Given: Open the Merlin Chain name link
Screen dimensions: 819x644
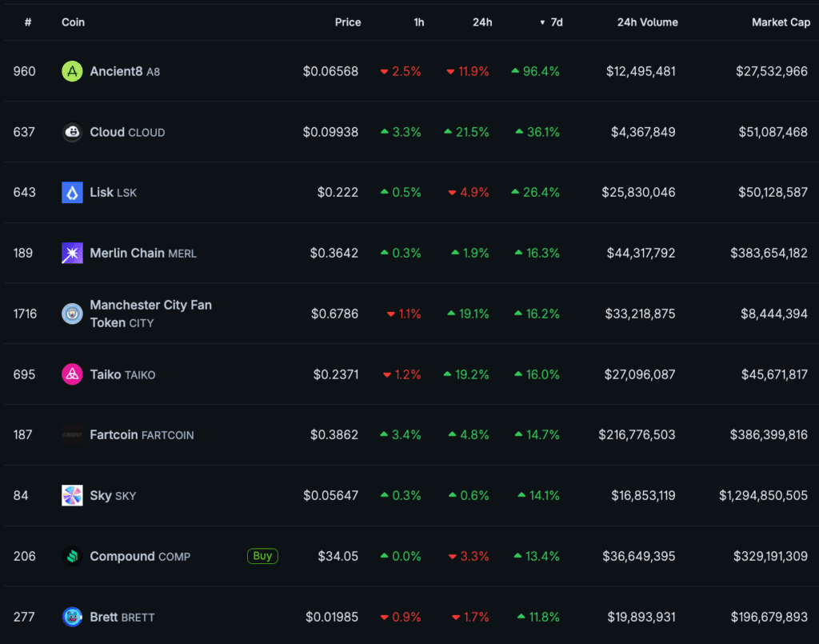Looking at the screenshot, I should [x=126, y=253].
